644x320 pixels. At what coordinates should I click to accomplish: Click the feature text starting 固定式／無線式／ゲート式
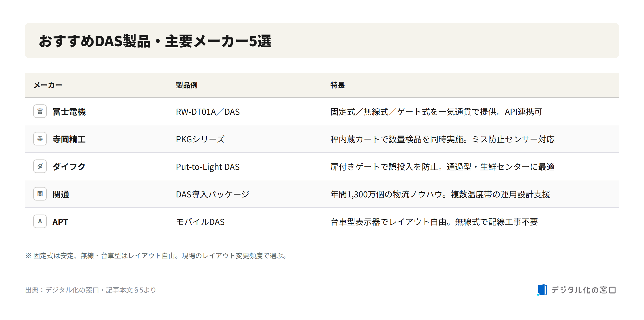(x=436, y=112)
